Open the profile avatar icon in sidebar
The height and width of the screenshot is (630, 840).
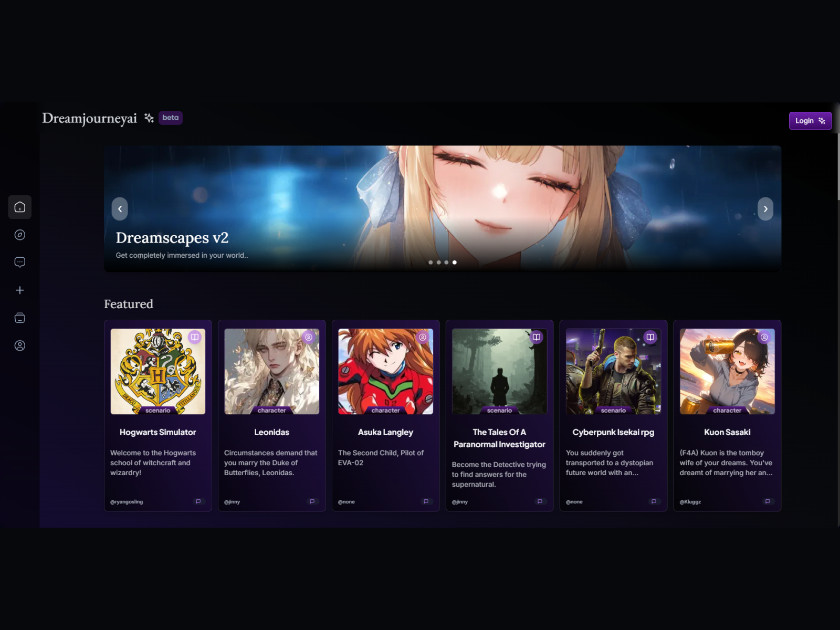click(20, 345)
